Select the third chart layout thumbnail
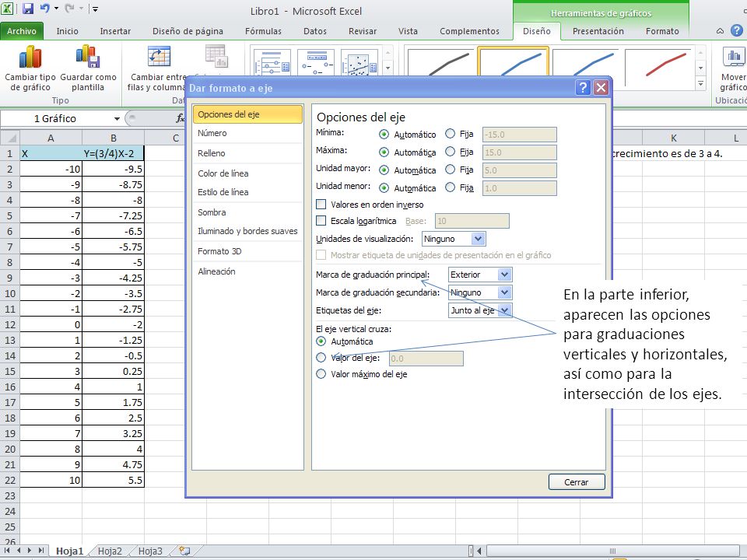Viewport: 747px width, 560px height. click(x=360, y=62)
